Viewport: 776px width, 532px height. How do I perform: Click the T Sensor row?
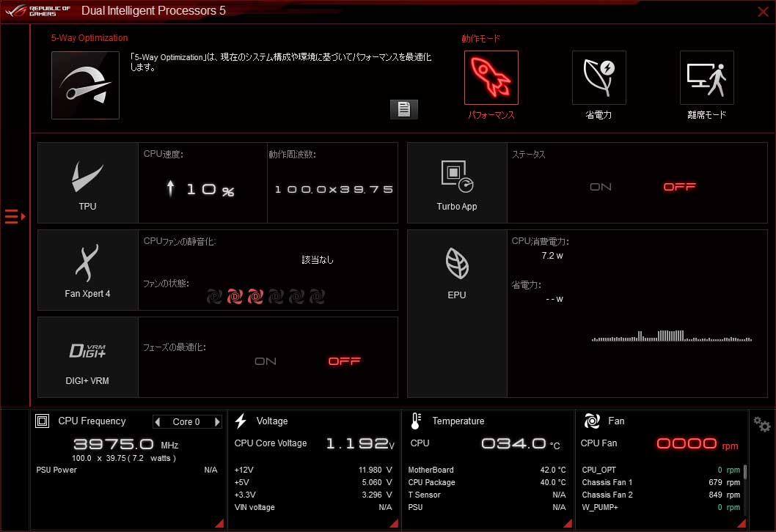(487, 495)
